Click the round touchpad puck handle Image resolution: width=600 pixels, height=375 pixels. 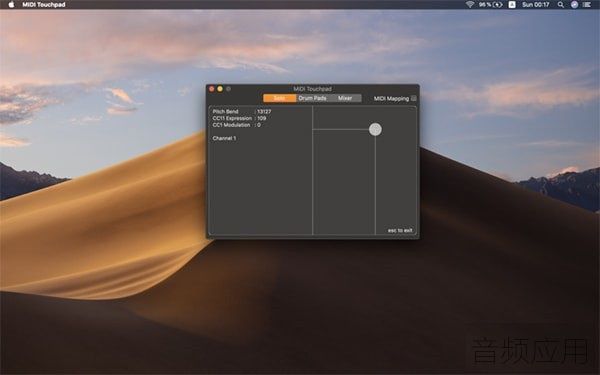click(x=375, y=129)
